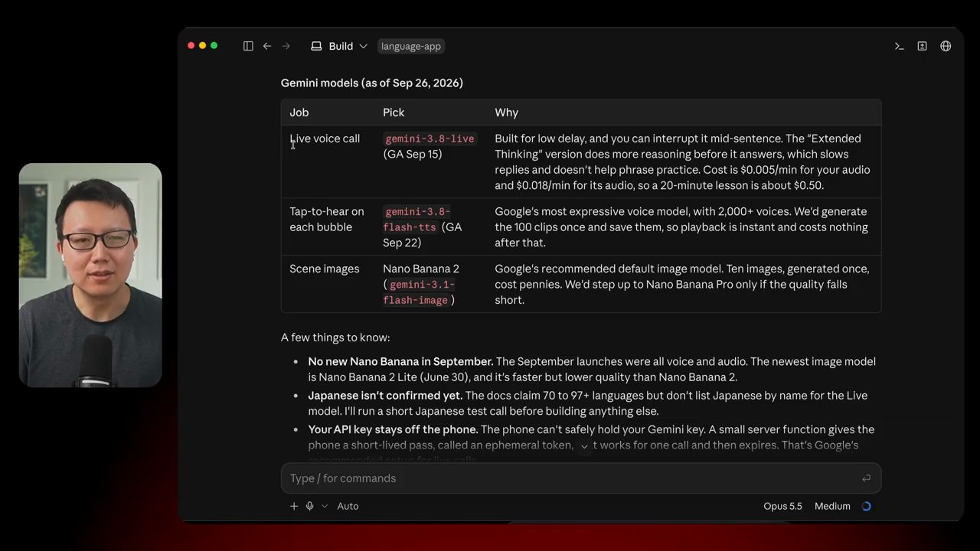Go back with the left arrow
This screenshot has height=551, width=980.
tap(267, 46)
